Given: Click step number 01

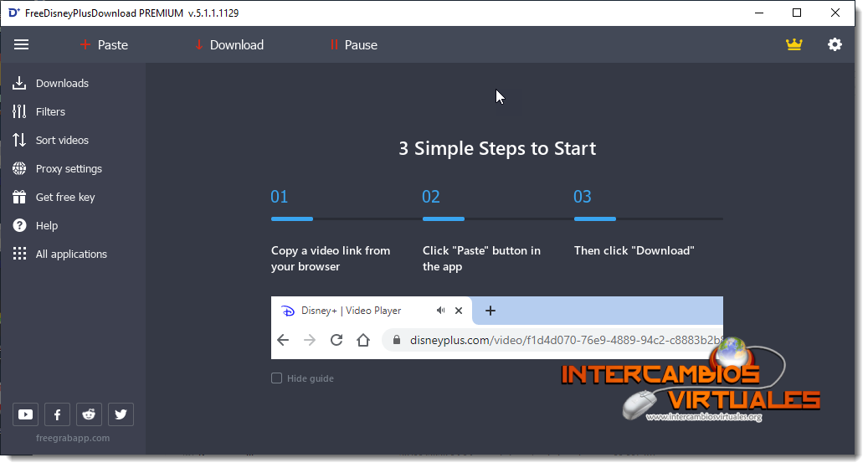Looking at the screenshot, I should click(280, 197).
